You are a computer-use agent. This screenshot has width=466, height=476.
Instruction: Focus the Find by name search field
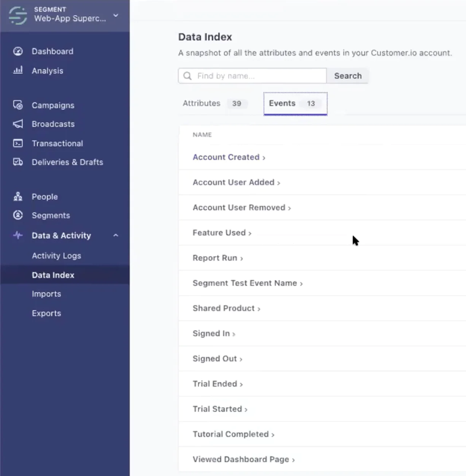252,76
